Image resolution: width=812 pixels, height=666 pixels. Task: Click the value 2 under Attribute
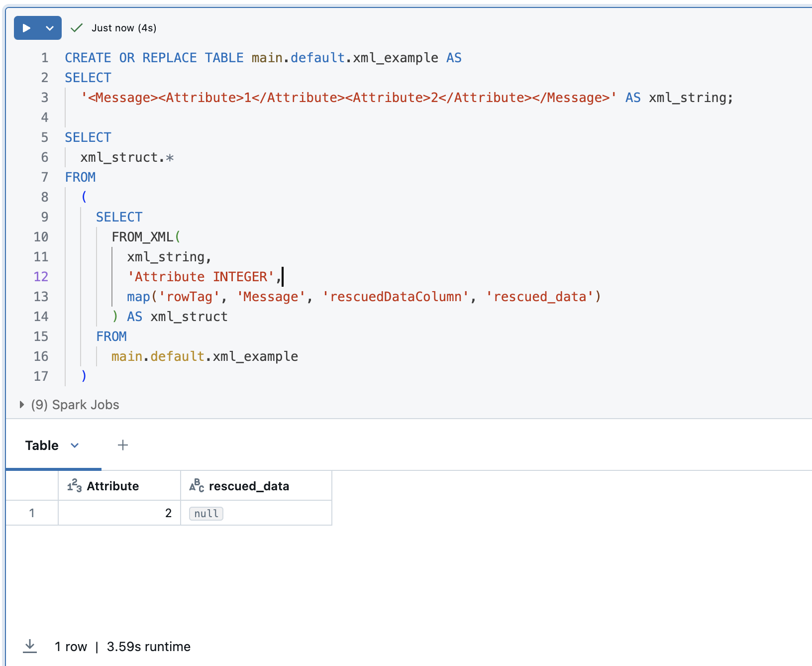tap(168, 513)
